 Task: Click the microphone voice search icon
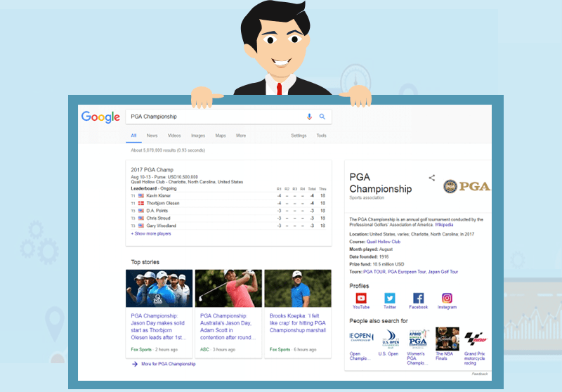pos(309,117)
